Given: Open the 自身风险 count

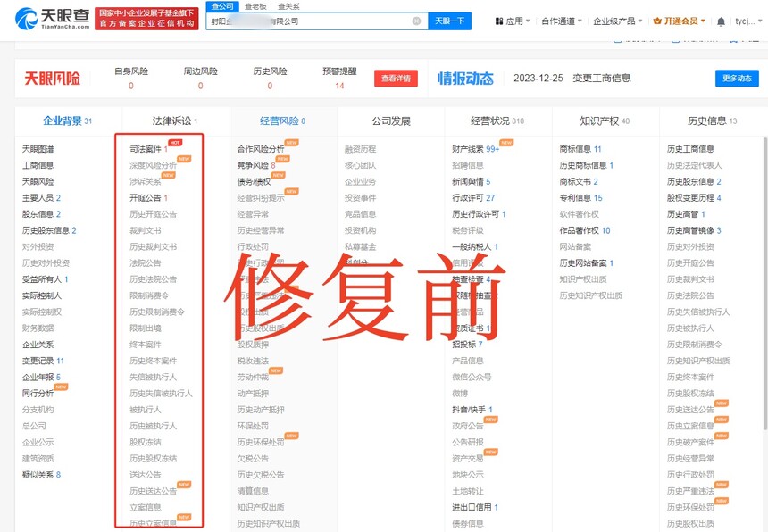Looking at the screenshot, I should click(131, 86).
